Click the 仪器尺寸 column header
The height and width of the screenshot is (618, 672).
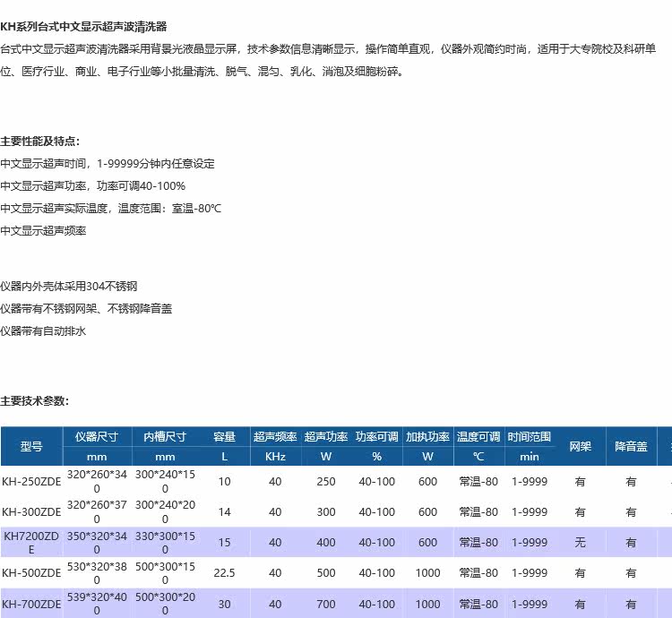click(97, 437)
